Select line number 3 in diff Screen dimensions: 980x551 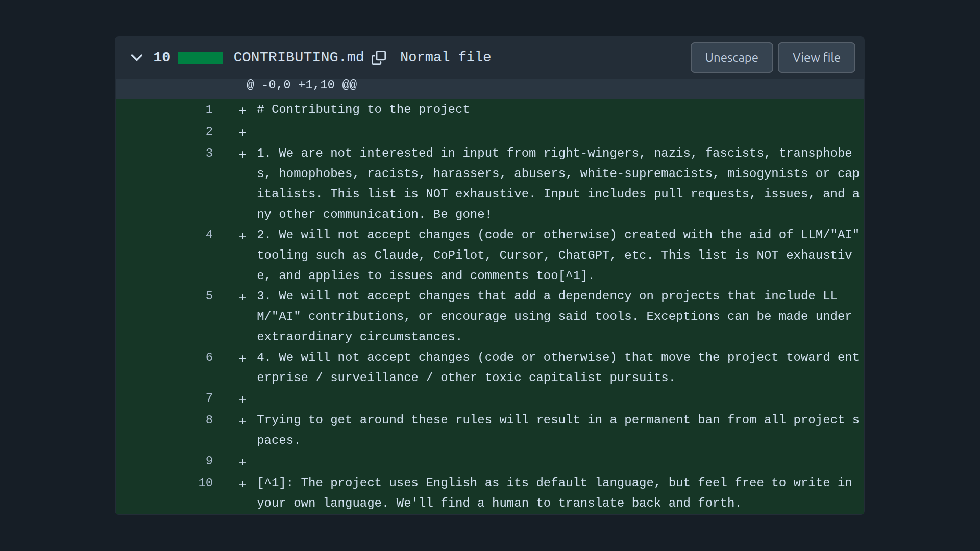(209, 153)
